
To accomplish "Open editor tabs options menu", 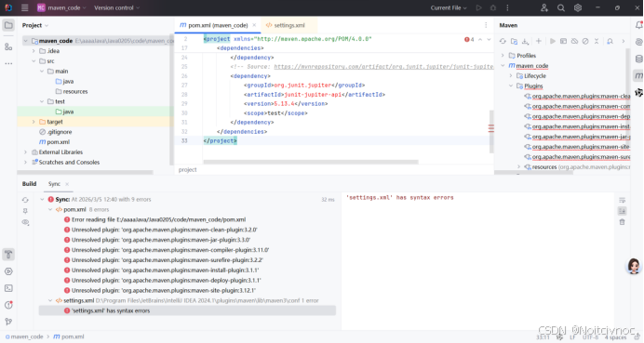I will (486, 25).
